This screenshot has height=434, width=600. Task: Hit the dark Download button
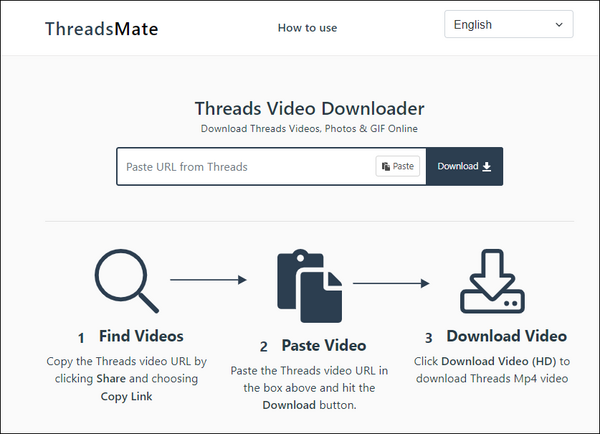pos(464,166)
